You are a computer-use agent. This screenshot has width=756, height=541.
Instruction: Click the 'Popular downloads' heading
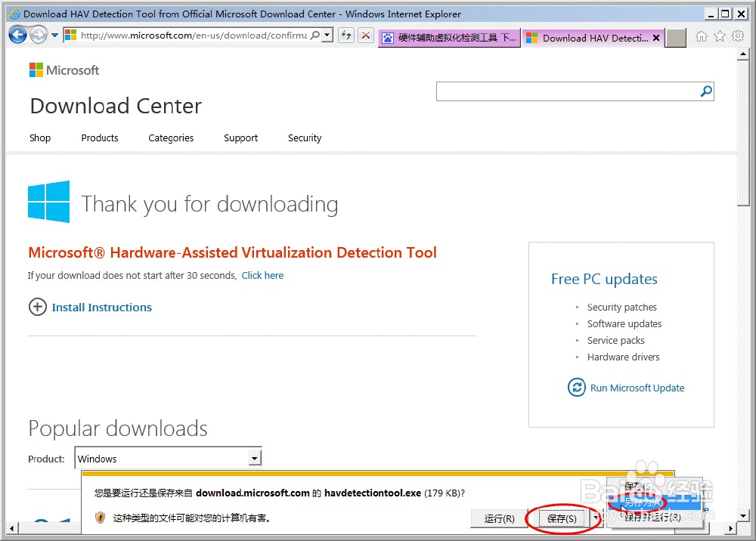pos(118,428)
